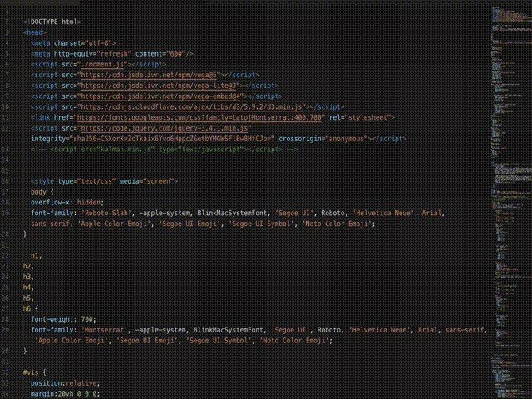Viewport: 532px width, 399px height.
Task: Click the h3, selector line
Action: [28, 277]
